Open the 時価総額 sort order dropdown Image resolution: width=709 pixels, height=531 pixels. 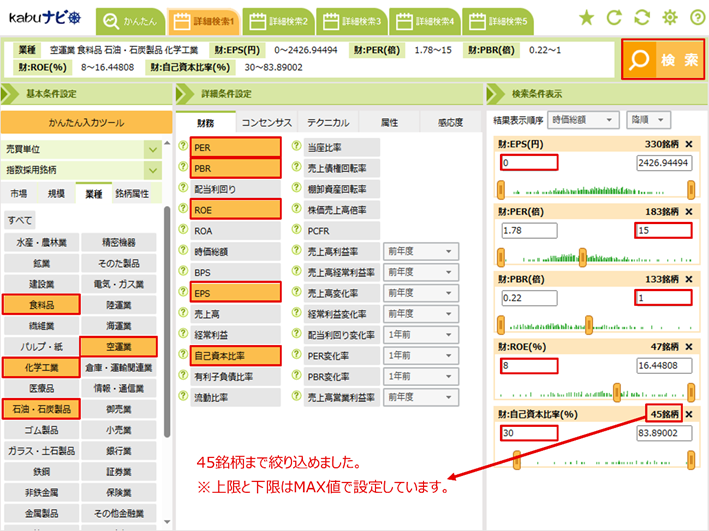pyautogui.click(x=583, y=119)
